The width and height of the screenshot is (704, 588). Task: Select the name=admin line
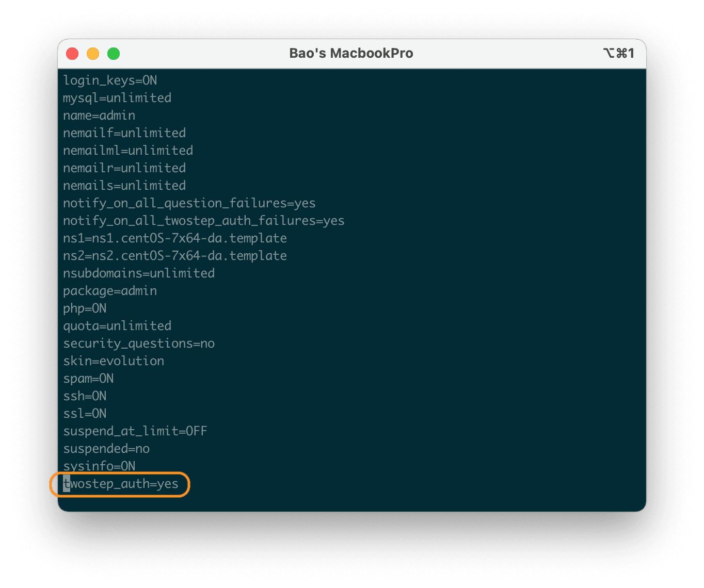tap(99, 116)
